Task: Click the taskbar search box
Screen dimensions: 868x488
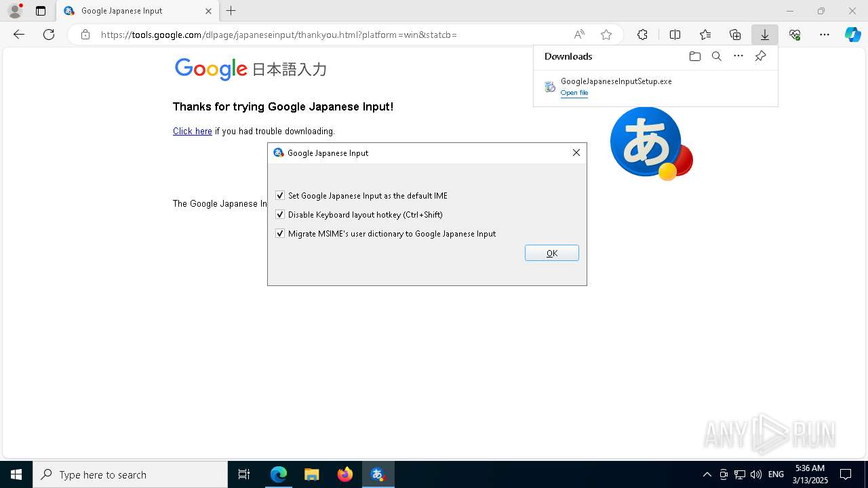Action: coord(130,474)
